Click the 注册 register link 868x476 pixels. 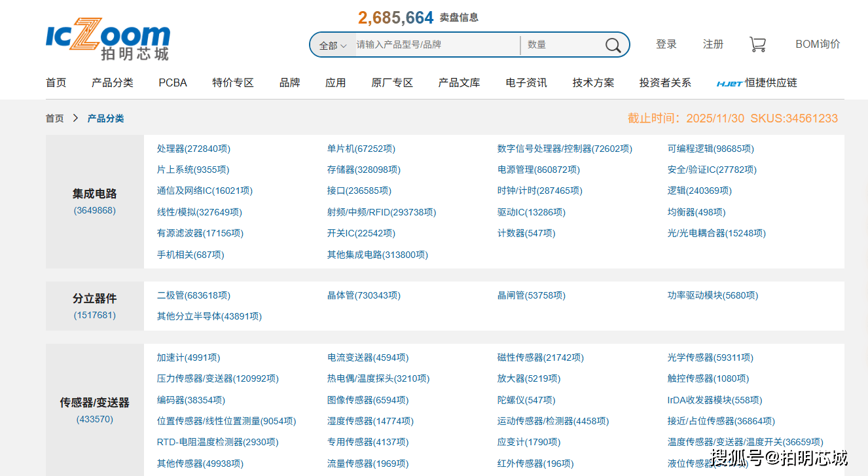click(713, 45)
